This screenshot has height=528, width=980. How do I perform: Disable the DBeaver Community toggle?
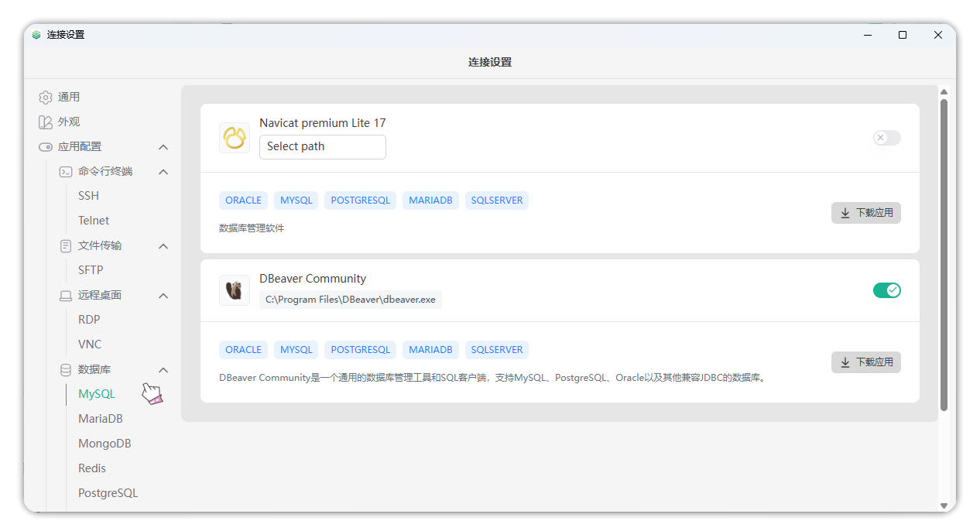887,290
